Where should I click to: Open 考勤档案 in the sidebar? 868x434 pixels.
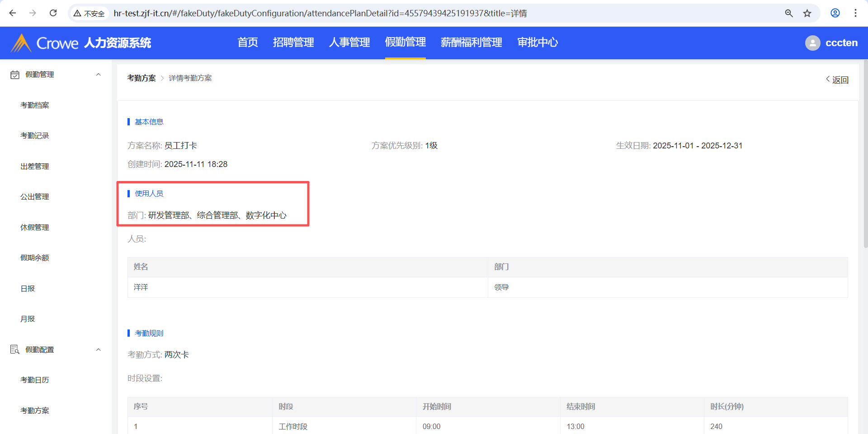pos(35,105)
